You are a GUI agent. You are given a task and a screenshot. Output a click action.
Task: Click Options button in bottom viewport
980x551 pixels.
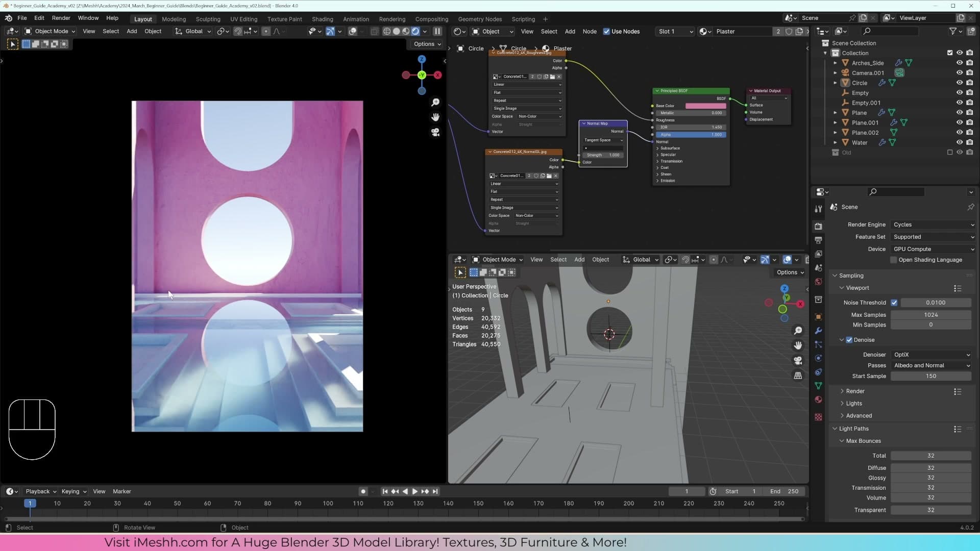point(790,272)
